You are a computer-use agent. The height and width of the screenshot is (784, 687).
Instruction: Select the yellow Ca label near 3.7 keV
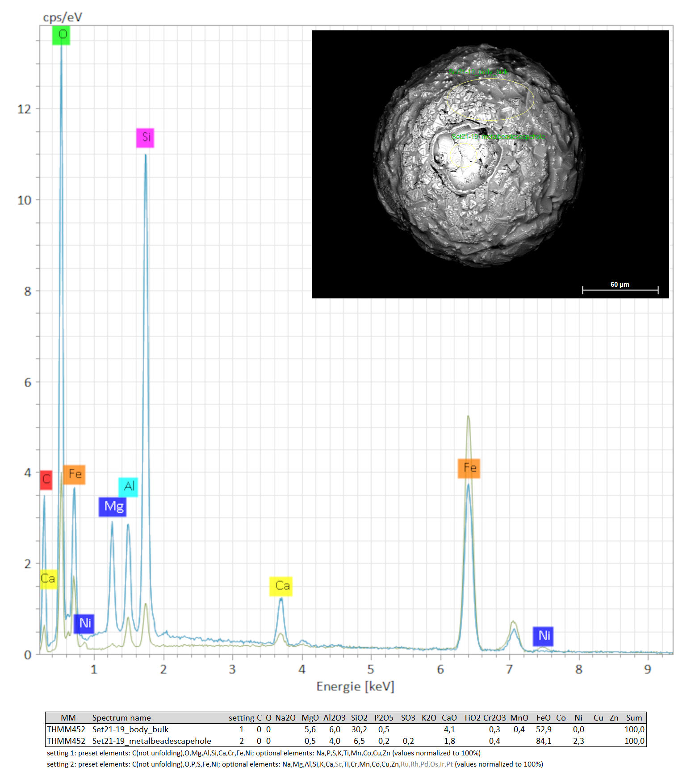(281, 586)
